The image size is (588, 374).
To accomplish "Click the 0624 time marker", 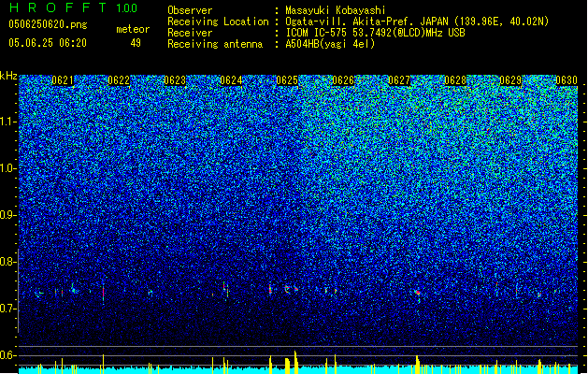I will [x=231, y=80].
